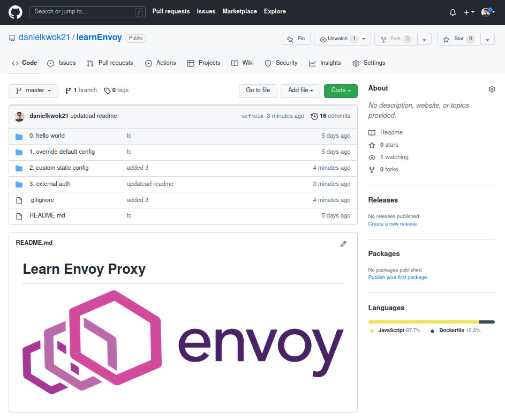Image resolution: width=505 pixels, height=420 pixels.
Task: Edit README with the pencil icon
Action: (343, 244)
